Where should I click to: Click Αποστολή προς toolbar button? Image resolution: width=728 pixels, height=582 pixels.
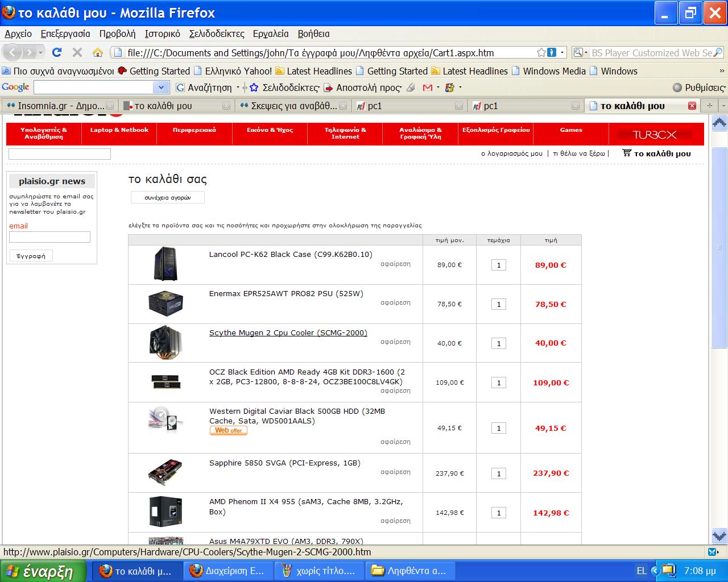[363, 88]
